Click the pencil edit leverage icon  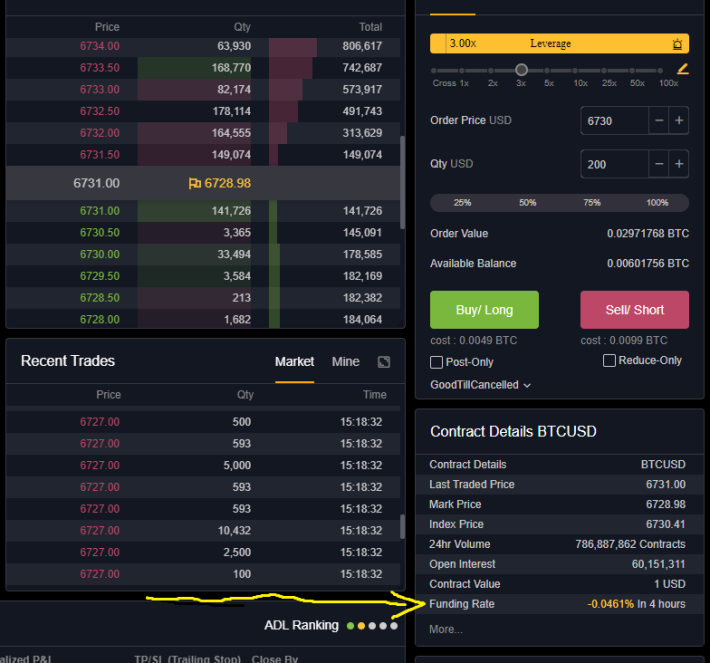[x=682, y=69]
